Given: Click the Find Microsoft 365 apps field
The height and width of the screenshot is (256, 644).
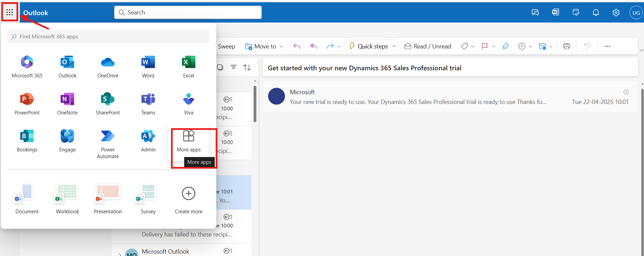Looking at the screenshot, I should 108,36.
